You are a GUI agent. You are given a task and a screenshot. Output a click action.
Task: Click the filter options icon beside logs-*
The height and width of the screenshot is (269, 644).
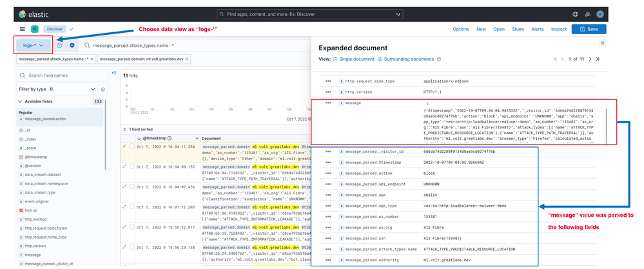[59, 46]
